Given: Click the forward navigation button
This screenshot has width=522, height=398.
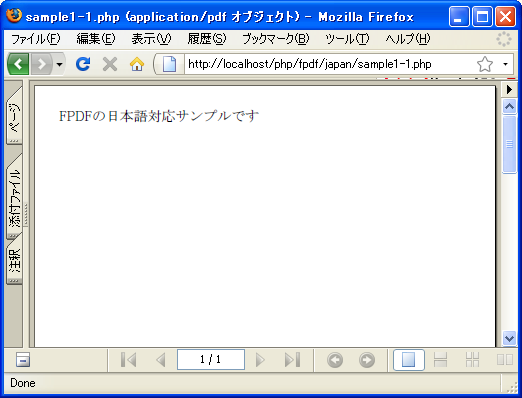Looking at the screenshot, I should point(42,64).
